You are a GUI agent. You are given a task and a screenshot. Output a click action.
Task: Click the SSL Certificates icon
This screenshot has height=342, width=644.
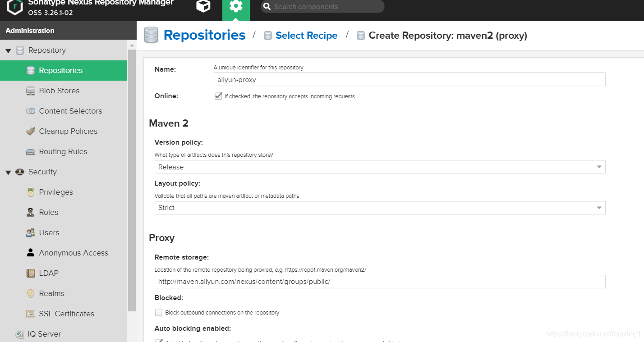(x=31, y=314)
